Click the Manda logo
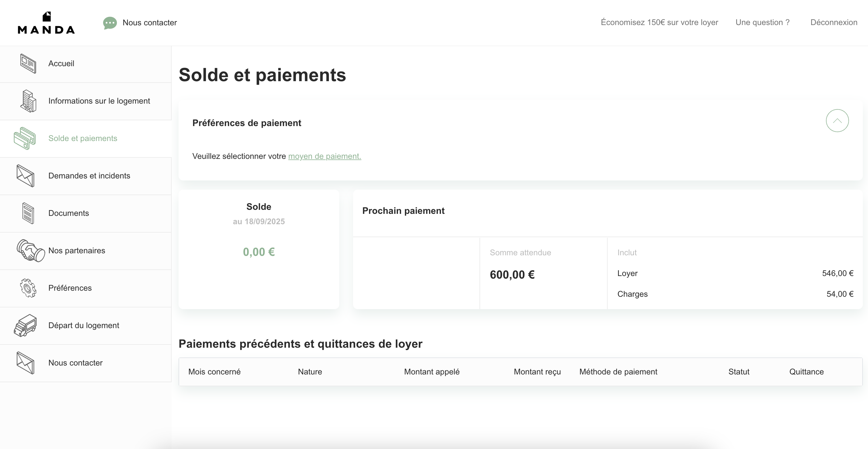The height and width of the screenshot is (449, 868). pos(46,22)
